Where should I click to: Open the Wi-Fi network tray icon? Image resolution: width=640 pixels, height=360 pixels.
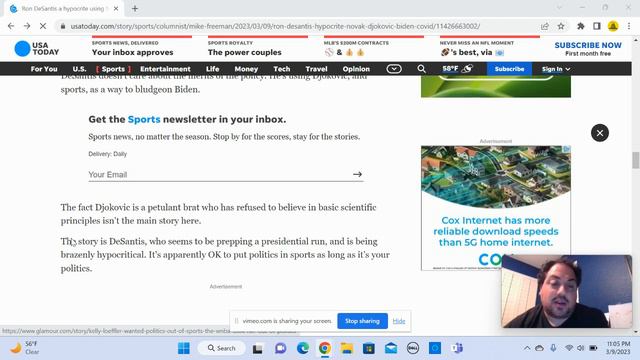point(569,348)
